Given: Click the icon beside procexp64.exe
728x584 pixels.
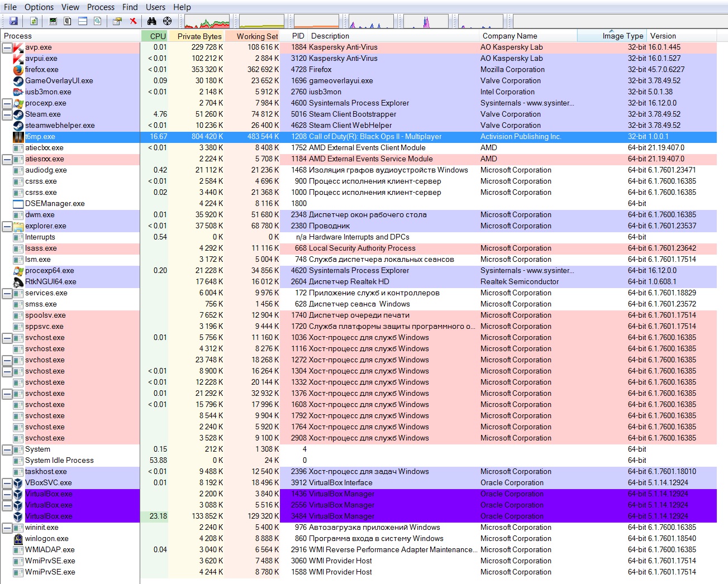Looking at the screenshot, I should [18, 271].
